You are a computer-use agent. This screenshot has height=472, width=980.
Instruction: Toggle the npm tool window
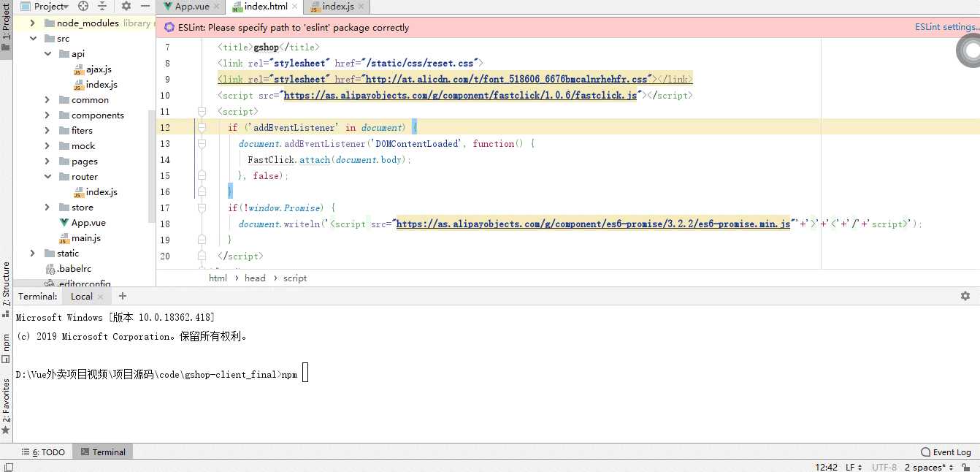[x=6, y=349]
